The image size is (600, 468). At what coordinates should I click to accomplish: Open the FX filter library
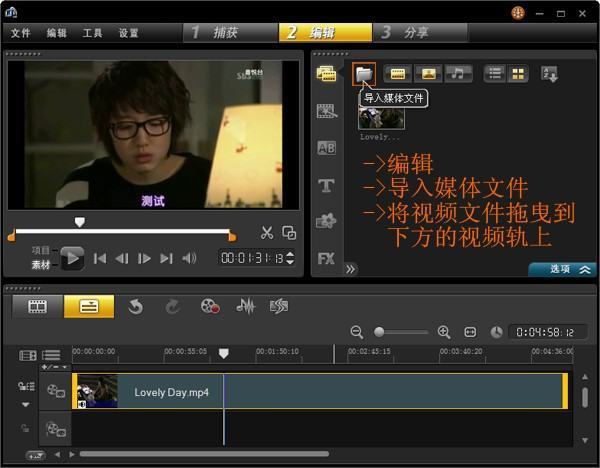(326, 258)
